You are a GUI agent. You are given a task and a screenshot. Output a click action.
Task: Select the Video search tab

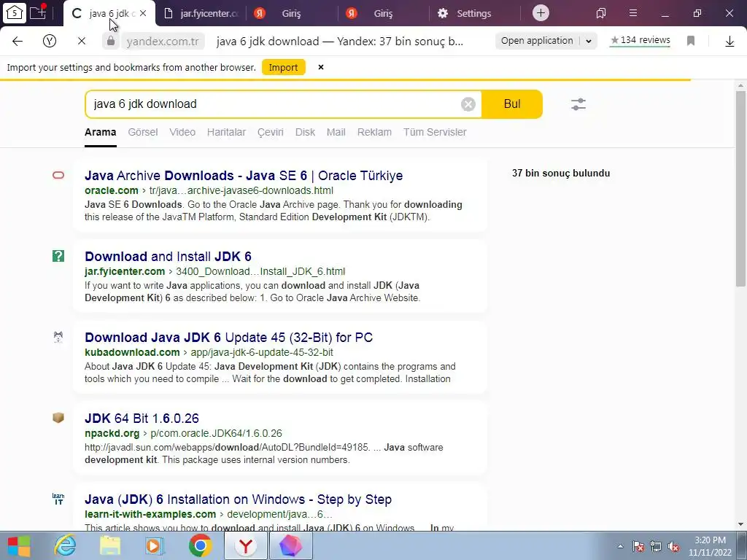coord(182,132)
